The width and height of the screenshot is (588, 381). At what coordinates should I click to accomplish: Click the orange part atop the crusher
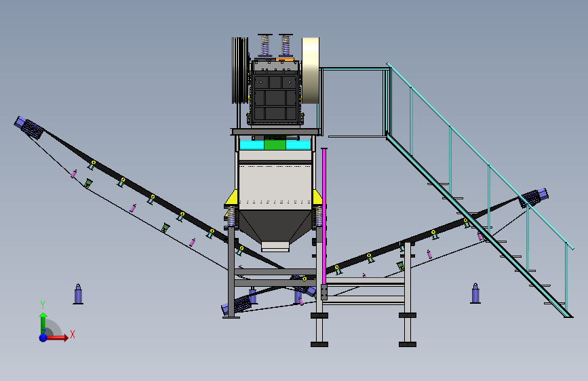pos(285,58)
